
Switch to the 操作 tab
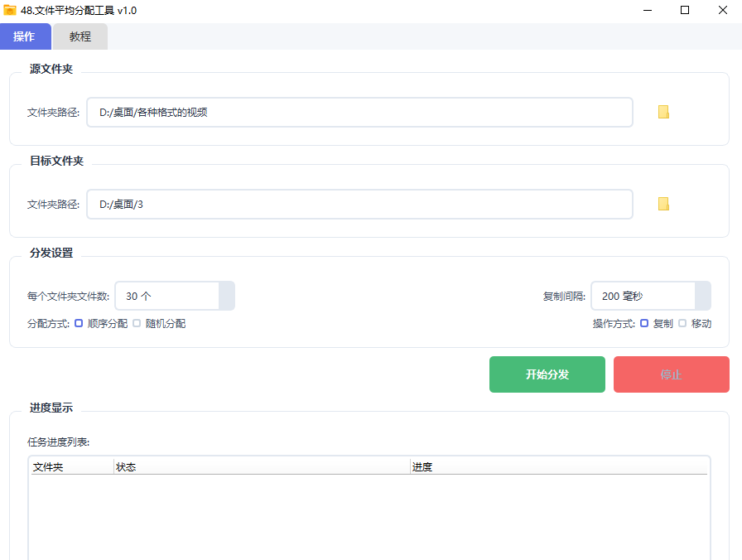click(x=25, y=36)
